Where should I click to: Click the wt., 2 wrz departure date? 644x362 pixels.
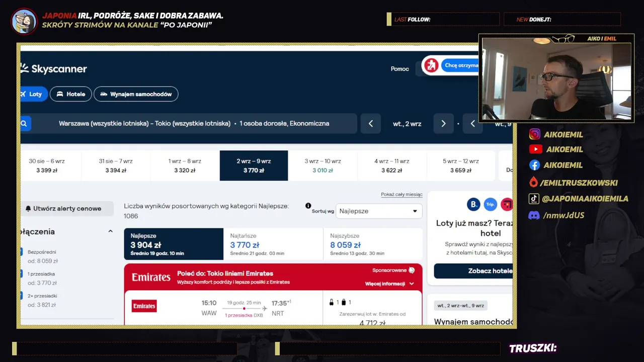click(407, 124)
